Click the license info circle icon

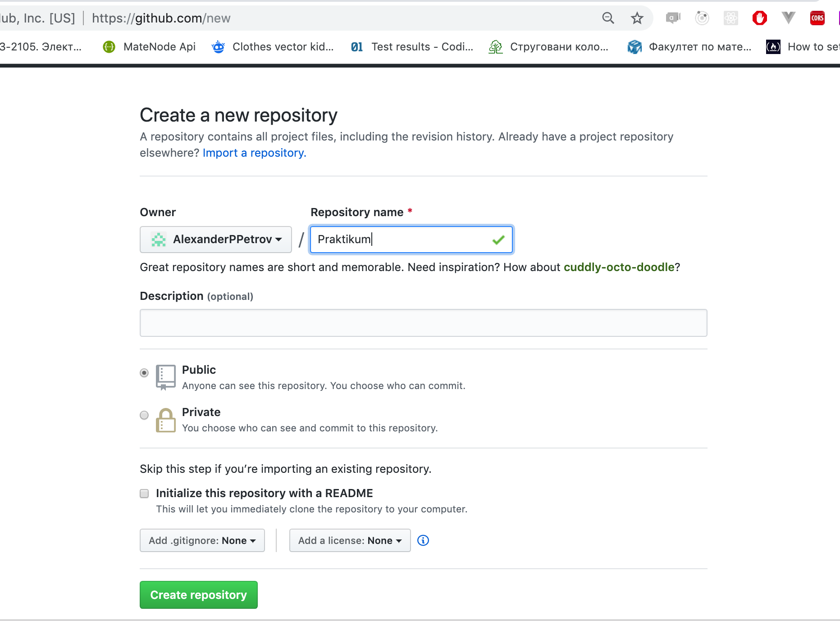point(423,540)
